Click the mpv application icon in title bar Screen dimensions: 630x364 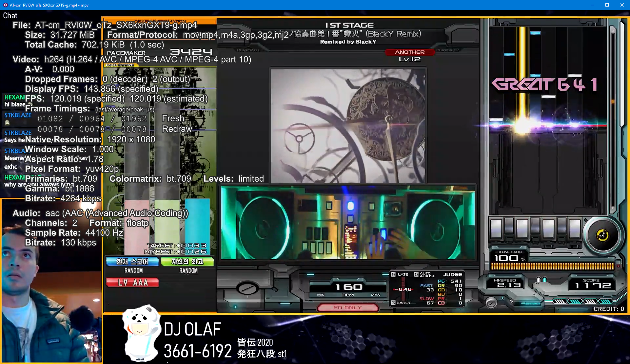[x=5, y=5]
